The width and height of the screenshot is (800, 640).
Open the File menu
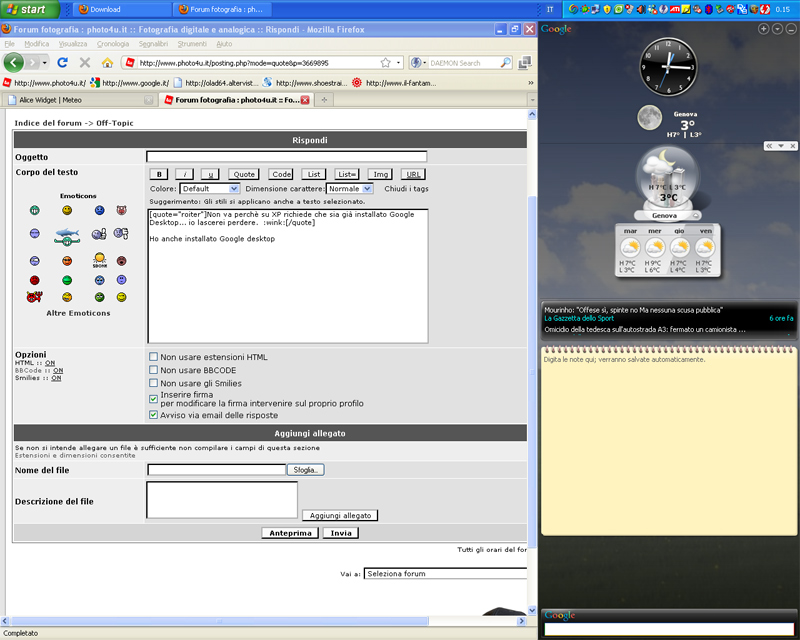tap(10, 44)
